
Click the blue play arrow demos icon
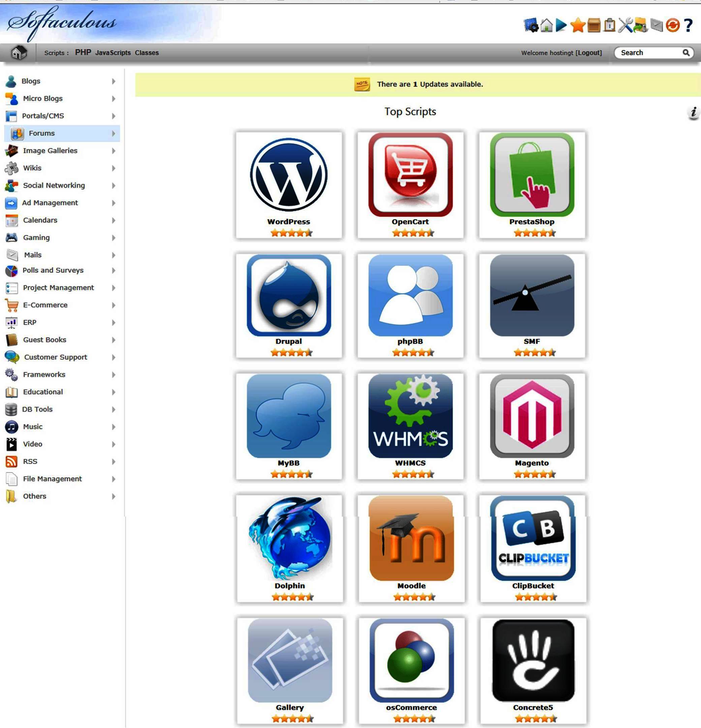(561, 25)
